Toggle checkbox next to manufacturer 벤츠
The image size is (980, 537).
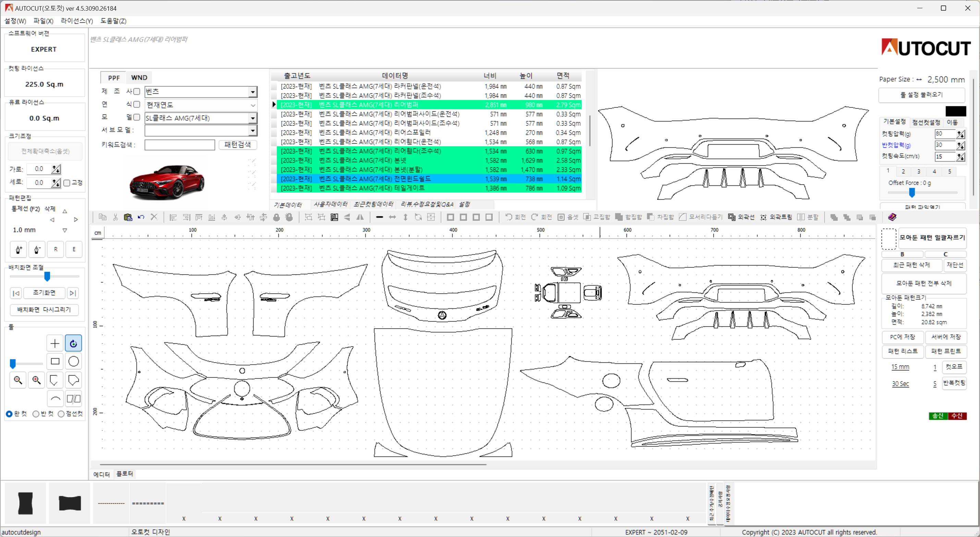coord(136,91)
